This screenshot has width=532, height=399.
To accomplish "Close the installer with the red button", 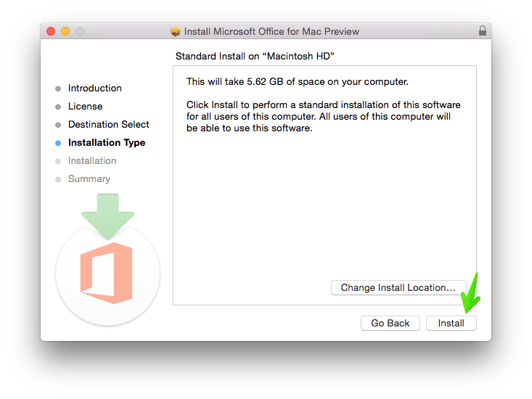I will [51, 31].
